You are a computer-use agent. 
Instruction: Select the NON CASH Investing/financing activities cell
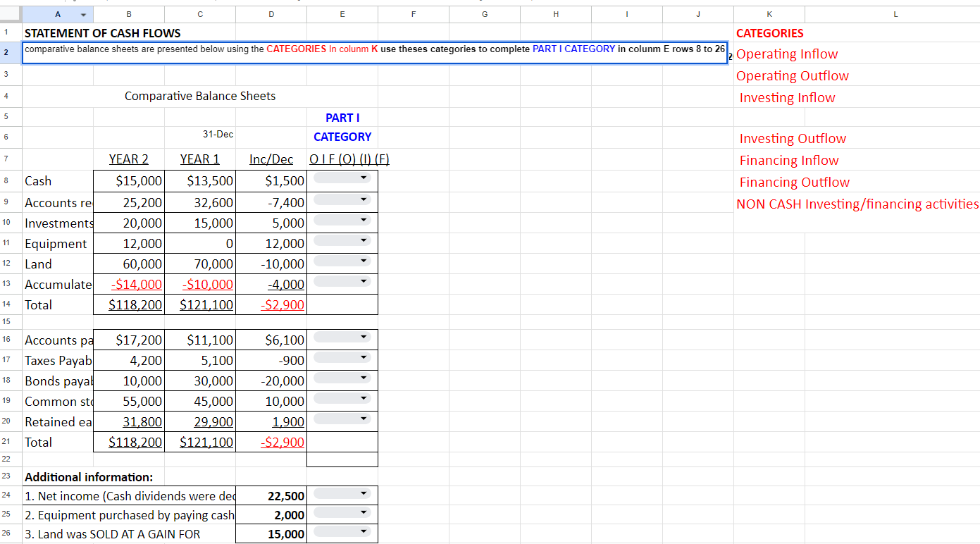point(857,204)
